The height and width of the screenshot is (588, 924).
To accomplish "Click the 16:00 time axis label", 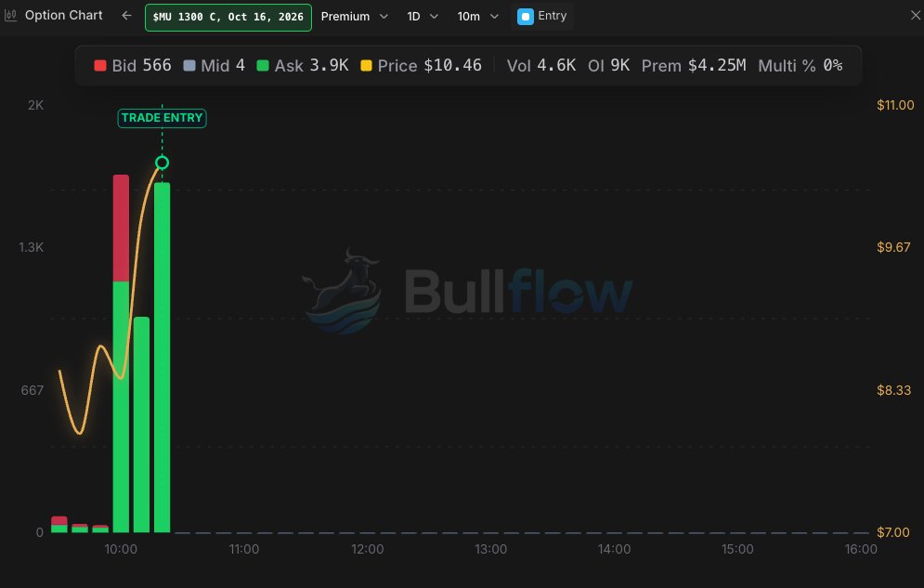I will coord(860,549).
